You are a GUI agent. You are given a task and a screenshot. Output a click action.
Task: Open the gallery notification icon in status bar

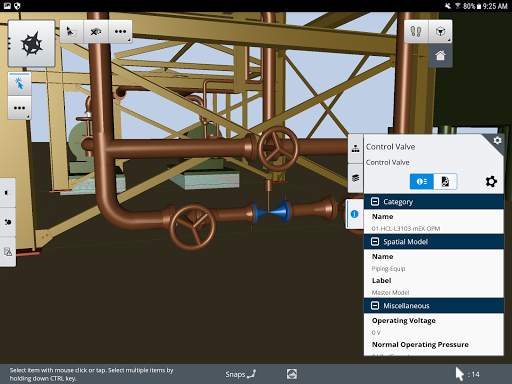(x=7, y=6)
